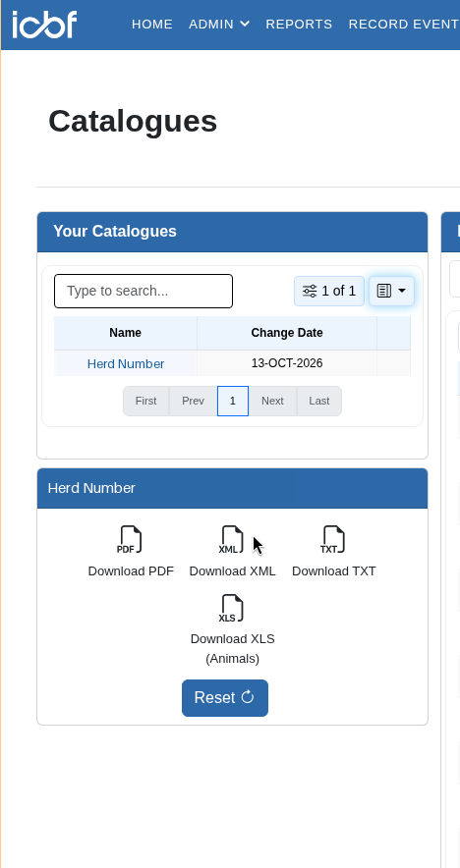Download the XLS (Animals) file icon
Image resolution: width=460 pixels, height=868 pixels.
coord(232,609)
